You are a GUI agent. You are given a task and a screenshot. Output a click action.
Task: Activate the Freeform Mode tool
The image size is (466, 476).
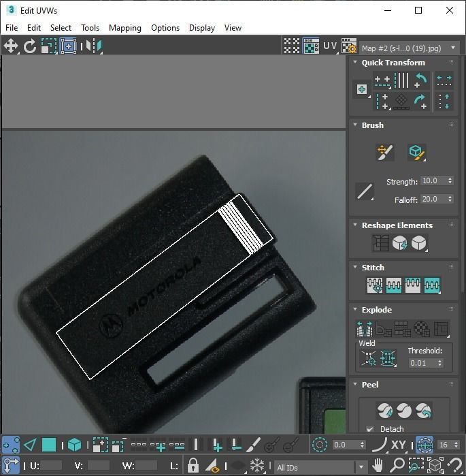pyautogui.click(x=68, y=46)
